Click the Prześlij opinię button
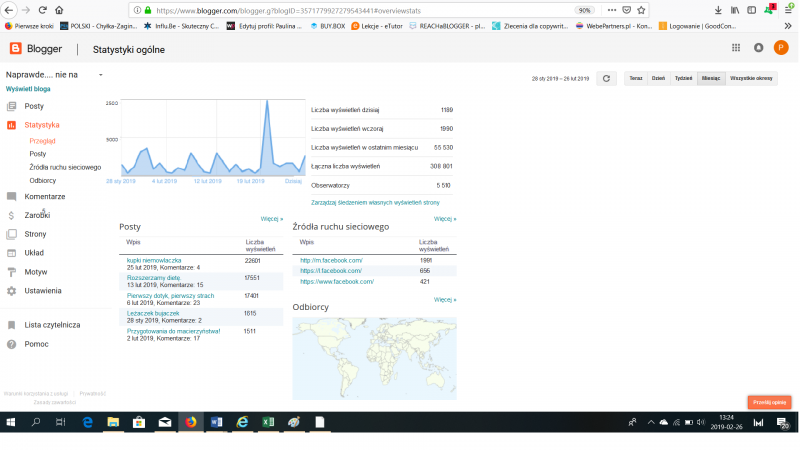The height and width of the screenshot is (450, 800). (769, 402)
